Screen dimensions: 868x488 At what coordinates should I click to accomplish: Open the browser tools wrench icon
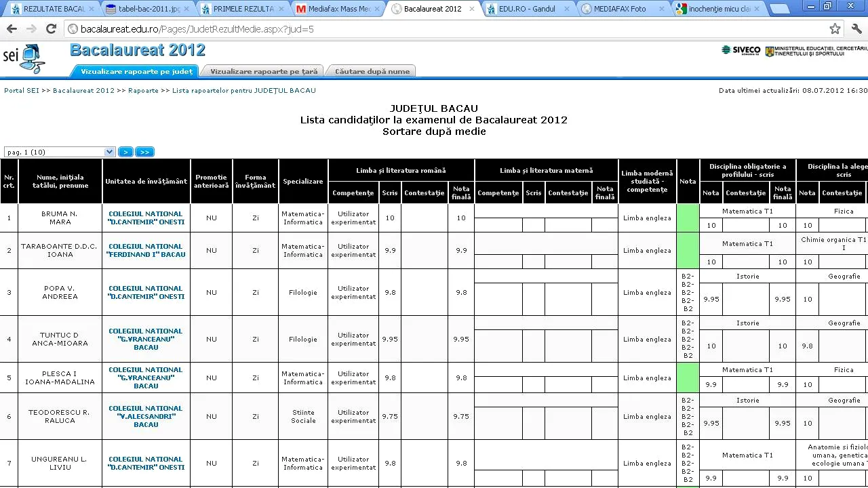[x=856, y=29]
